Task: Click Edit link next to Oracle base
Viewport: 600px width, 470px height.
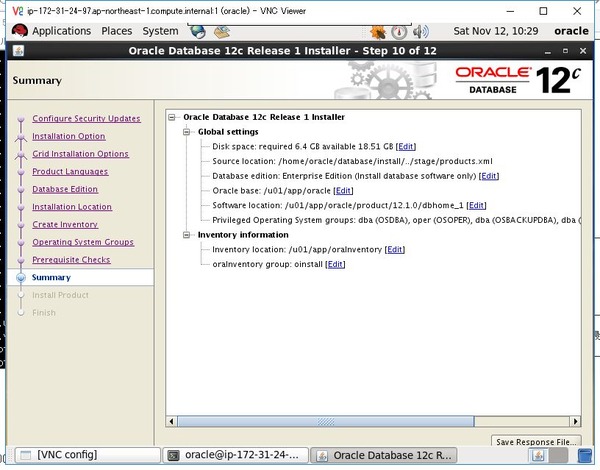Action: point(343,191)
